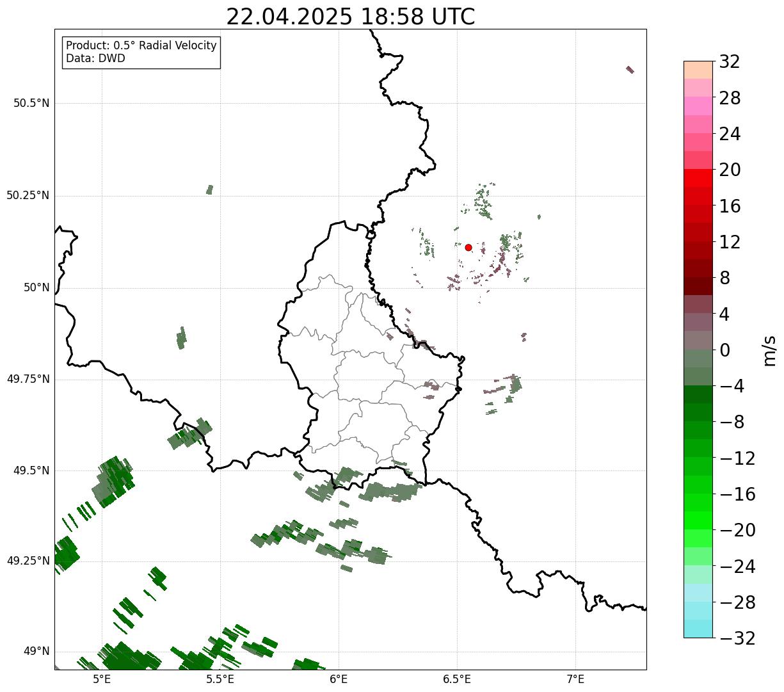Viewport: 784px width, 692px height.
Task: Click the colorbar value 24
Action: pos(730,134)
